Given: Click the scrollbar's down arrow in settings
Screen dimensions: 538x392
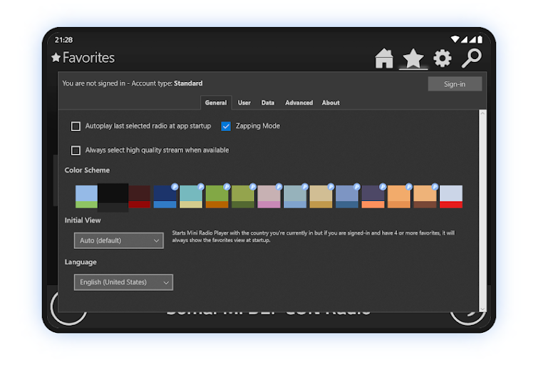Looking at the screenshot, I should point(482,308).
